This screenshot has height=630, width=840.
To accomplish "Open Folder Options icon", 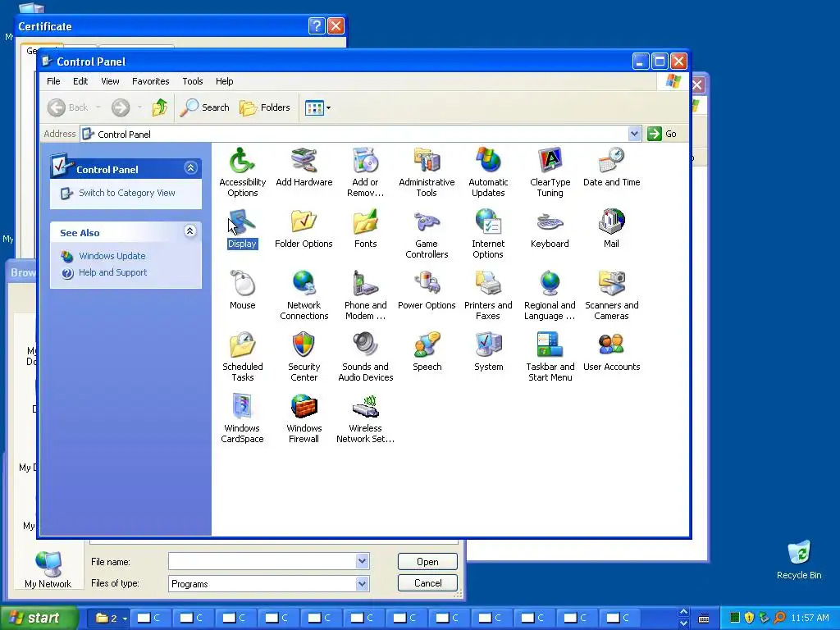I will click(x=304, y=229).
